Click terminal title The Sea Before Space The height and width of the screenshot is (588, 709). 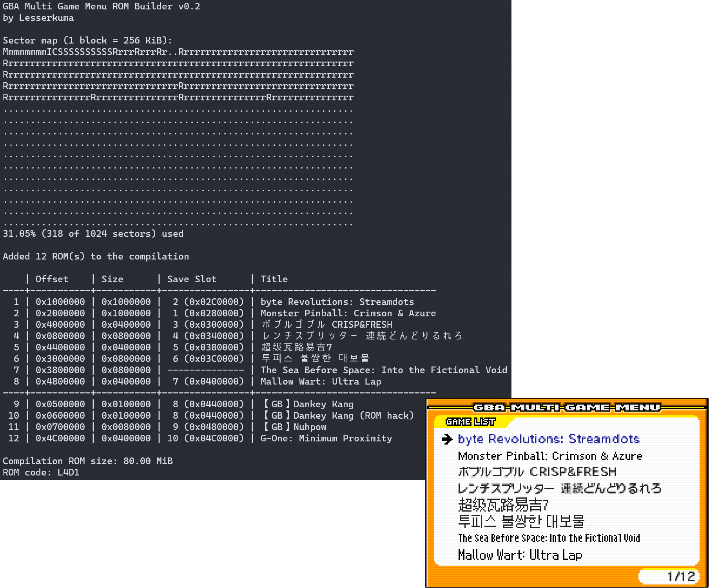click(384, 370)
